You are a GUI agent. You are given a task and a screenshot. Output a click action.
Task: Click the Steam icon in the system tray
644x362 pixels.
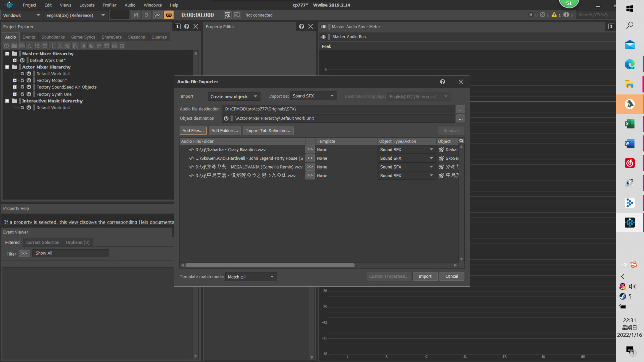pyautogui.click(x=623, y=296)
